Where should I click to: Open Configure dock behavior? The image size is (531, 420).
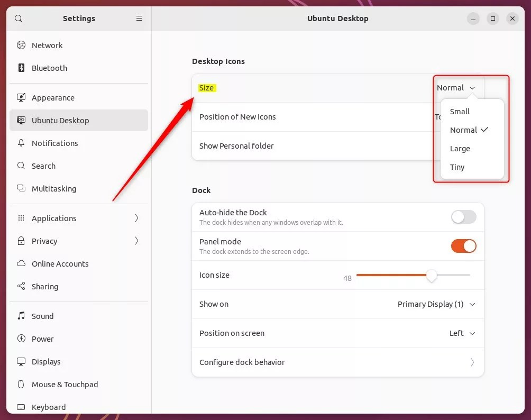pos(338,362)
